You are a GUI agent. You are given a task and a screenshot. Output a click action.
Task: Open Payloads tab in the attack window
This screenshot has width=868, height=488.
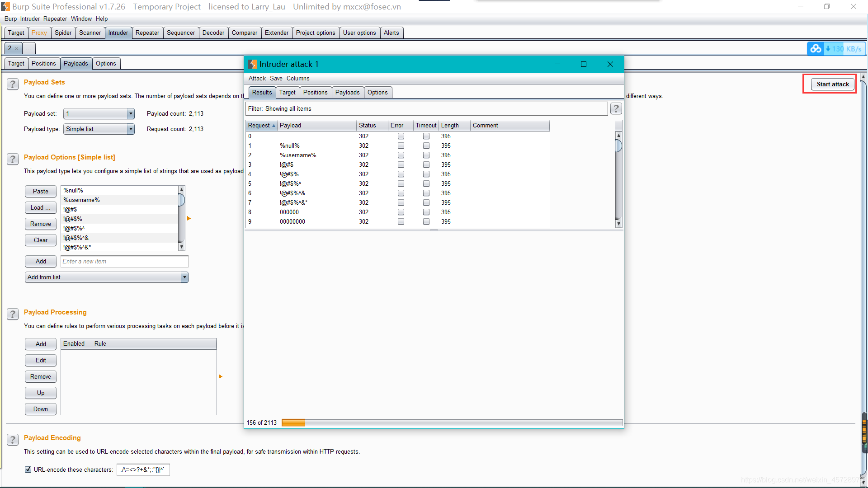point(347,92)
